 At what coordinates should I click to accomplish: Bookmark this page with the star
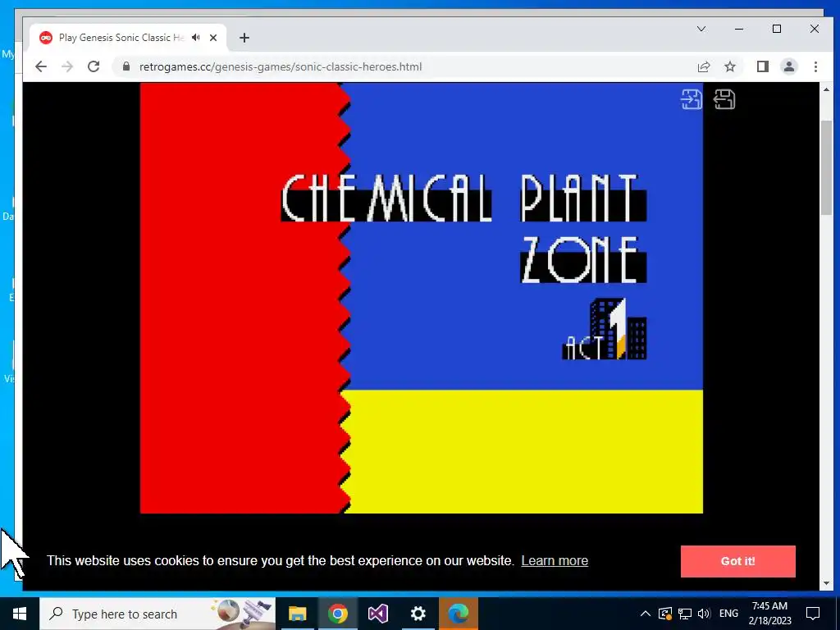(x=729, y=66)
